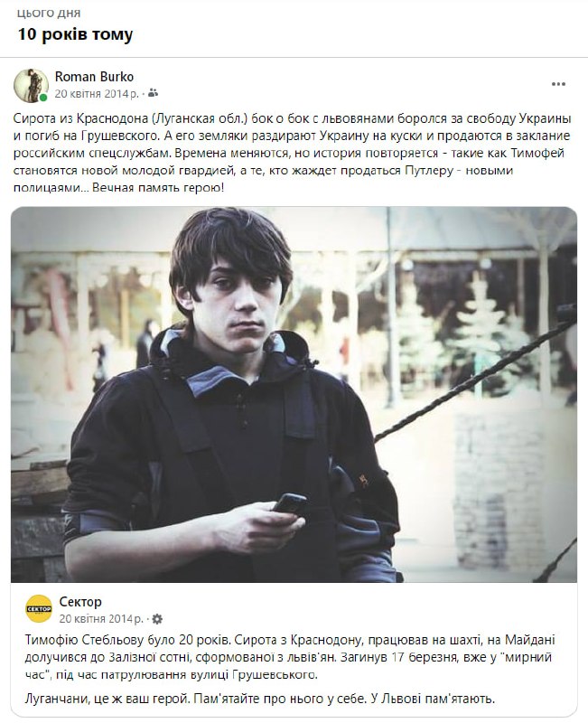Click the 'Вечная память герою!' line

[158, 188]
